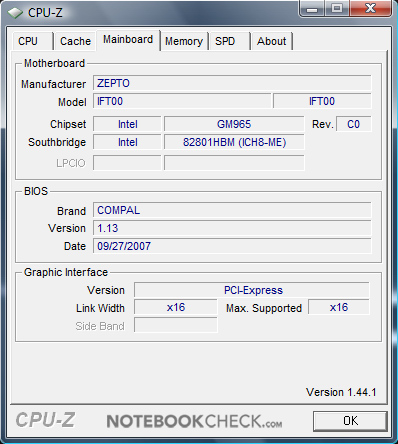Click the CPU-Z app icon in title bar
398x444 pixels.
coord(15,13)
